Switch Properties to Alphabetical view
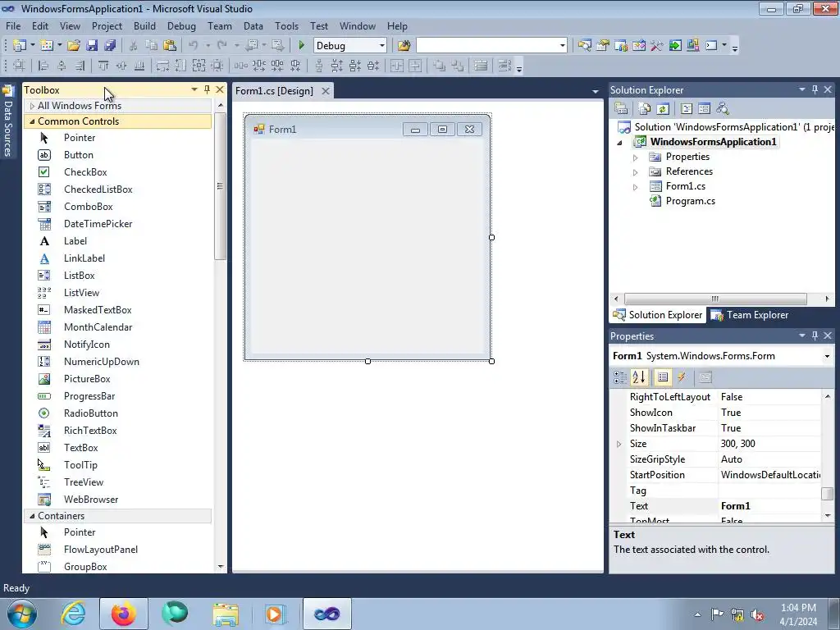The height and width of the screenshot is (630, 840). (639, 377)
